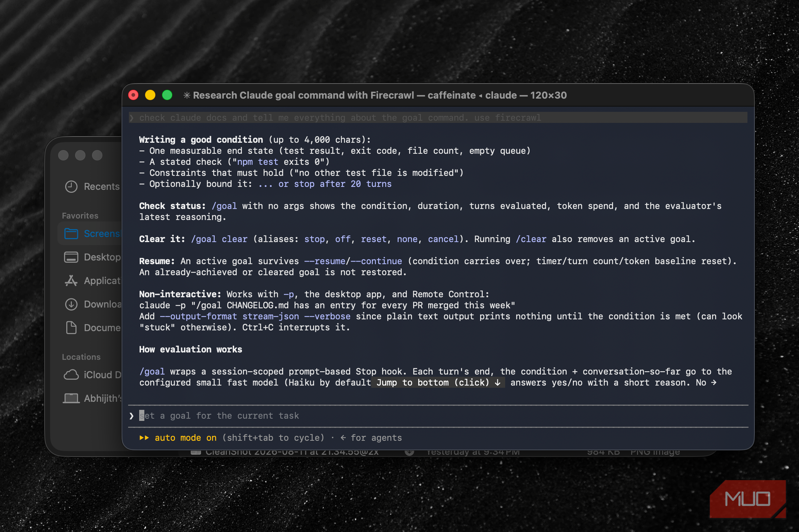Click the '--resume/--continue' flag text
The height and width of the screenshot is (532, 799).
(353, 261)
